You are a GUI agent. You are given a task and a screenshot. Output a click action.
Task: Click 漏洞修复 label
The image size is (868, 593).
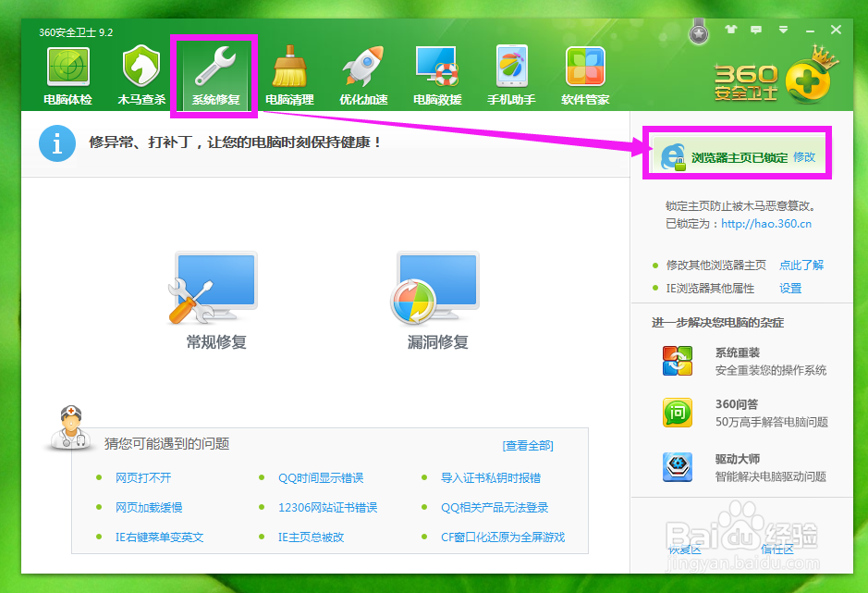point(437,342)
